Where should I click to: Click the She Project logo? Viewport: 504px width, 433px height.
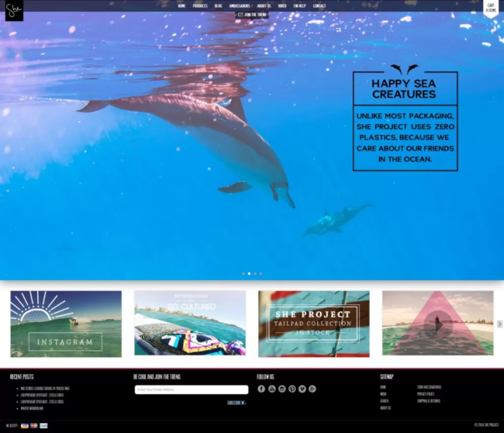point(14,11)
